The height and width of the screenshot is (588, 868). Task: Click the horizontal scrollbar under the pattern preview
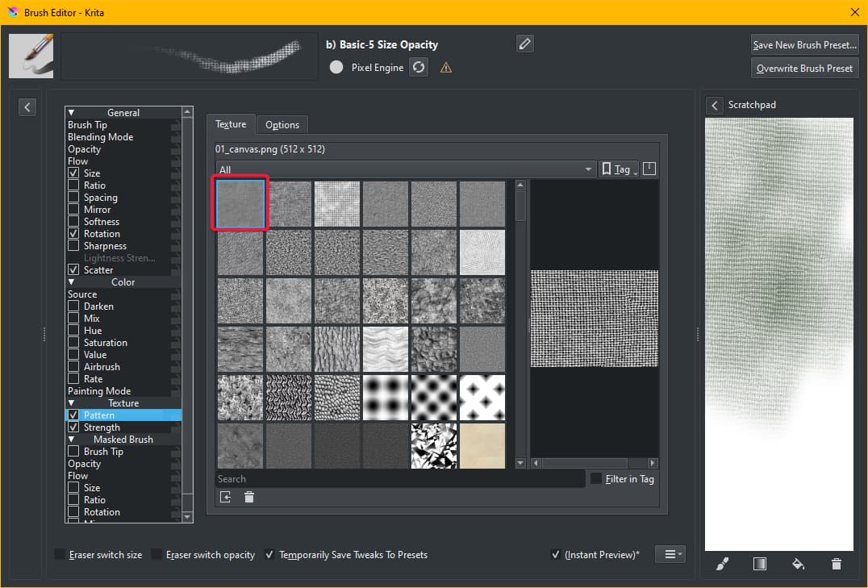pos(594,464)
